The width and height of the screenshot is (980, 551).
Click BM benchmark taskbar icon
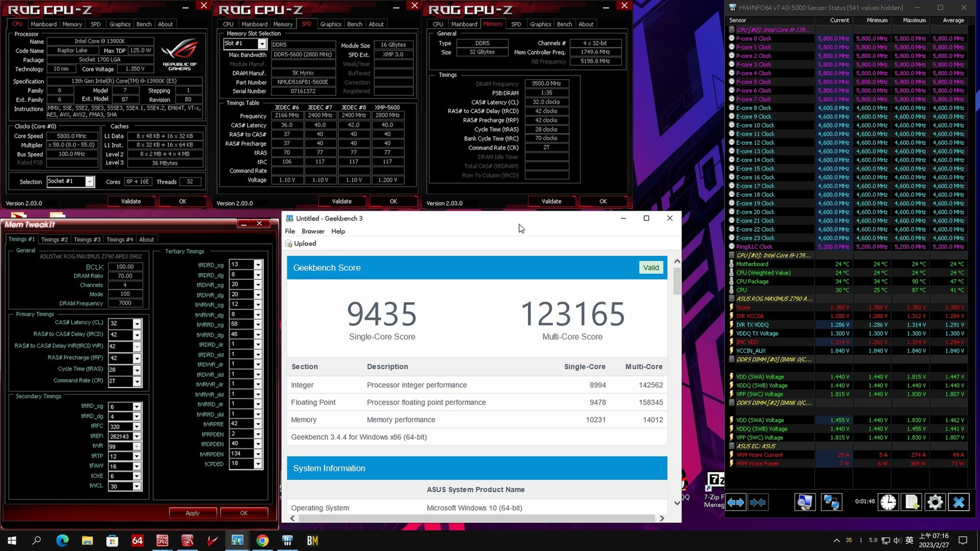312,540
